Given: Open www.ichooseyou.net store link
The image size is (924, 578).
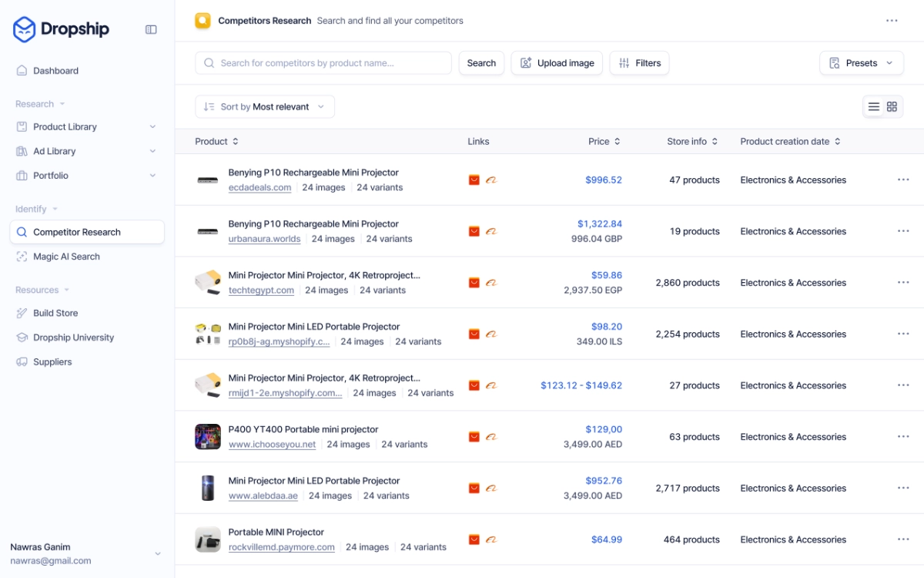Looking at the screenshot, I should click(272, 445).
